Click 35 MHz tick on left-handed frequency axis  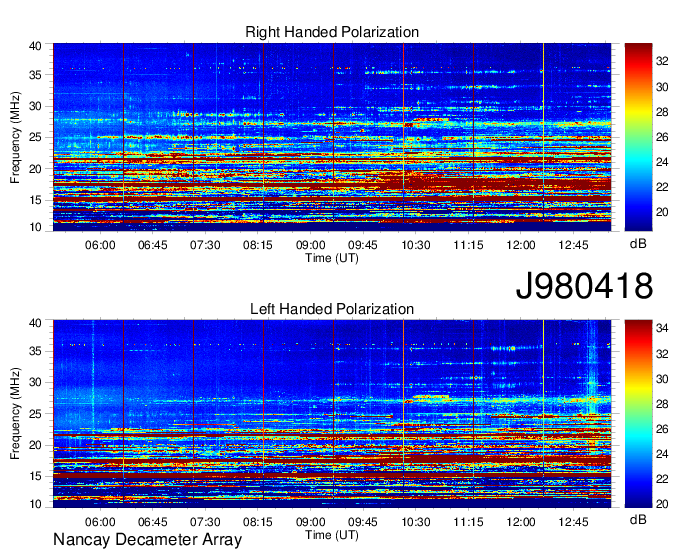click(35, 351)
